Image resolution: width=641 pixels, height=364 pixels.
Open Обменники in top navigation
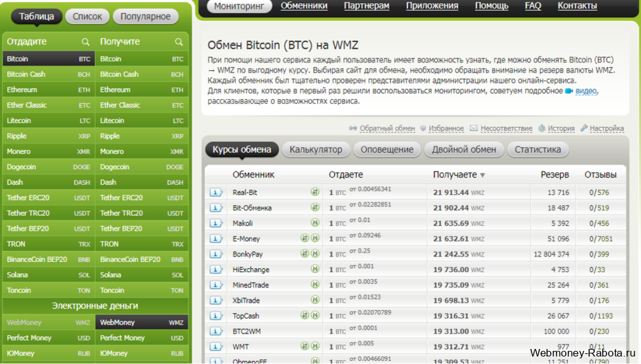click(x=304, y=6)
